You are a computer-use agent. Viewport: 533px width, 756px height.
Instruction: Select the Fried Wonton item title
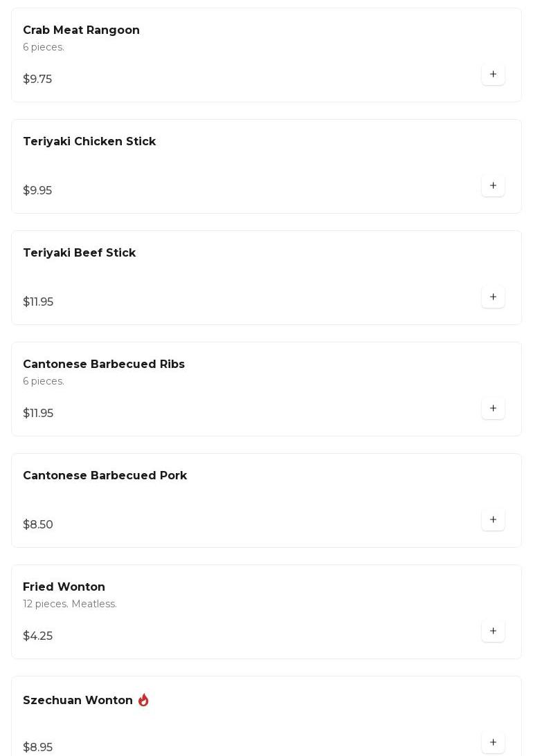[64, 587]
